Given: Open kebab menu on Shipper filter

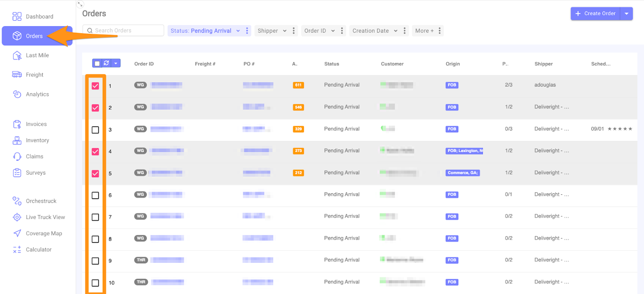Looking at the screenshot, I should [x=295, y=31].
